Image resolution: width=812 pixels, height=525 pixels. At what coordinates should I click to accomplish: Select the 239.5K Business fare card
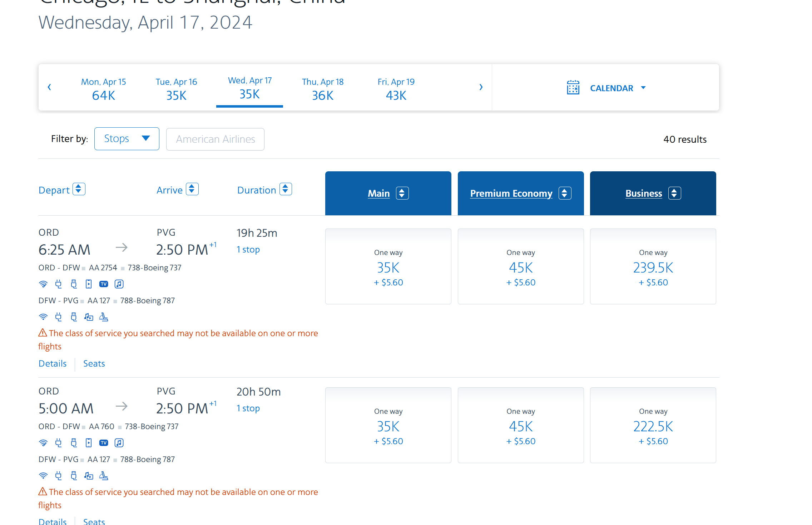click(653, 267)
